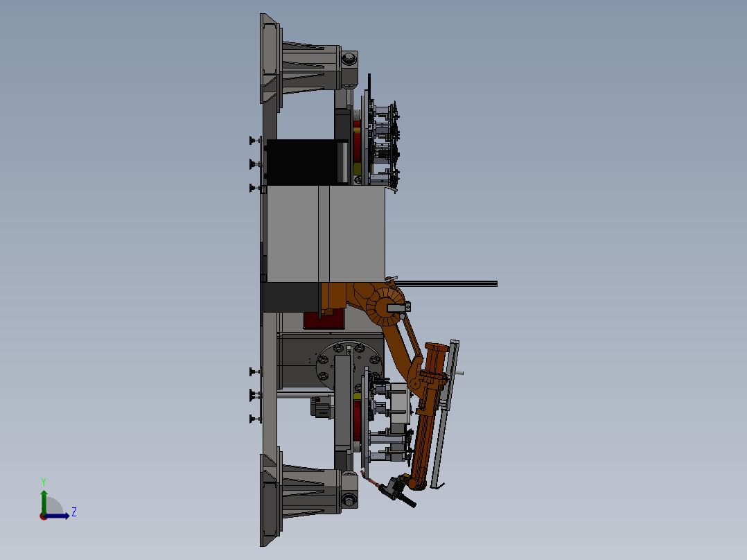Click the green Y axis of the view triad

coord(44,501)
